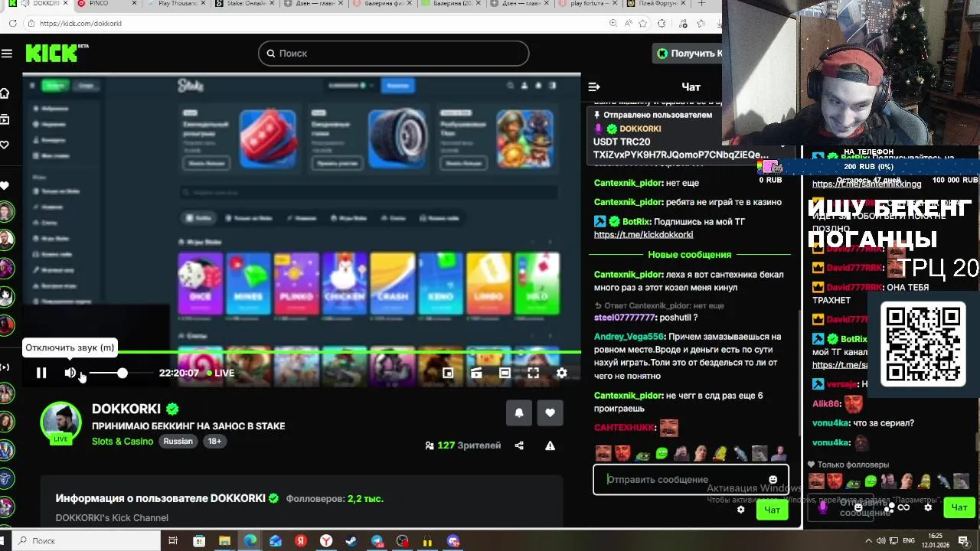This screenshot has height=551, width=980.
Task: Switch to Плей Фортуна browser tab
Action: point(655,4)
